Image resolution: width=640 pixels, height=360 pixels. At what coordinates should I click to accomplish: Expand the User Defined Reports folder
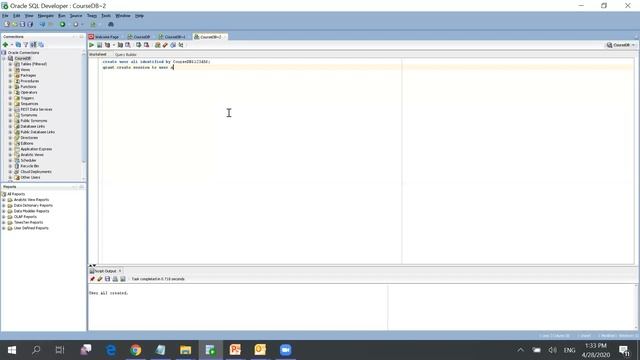point(4,228)
